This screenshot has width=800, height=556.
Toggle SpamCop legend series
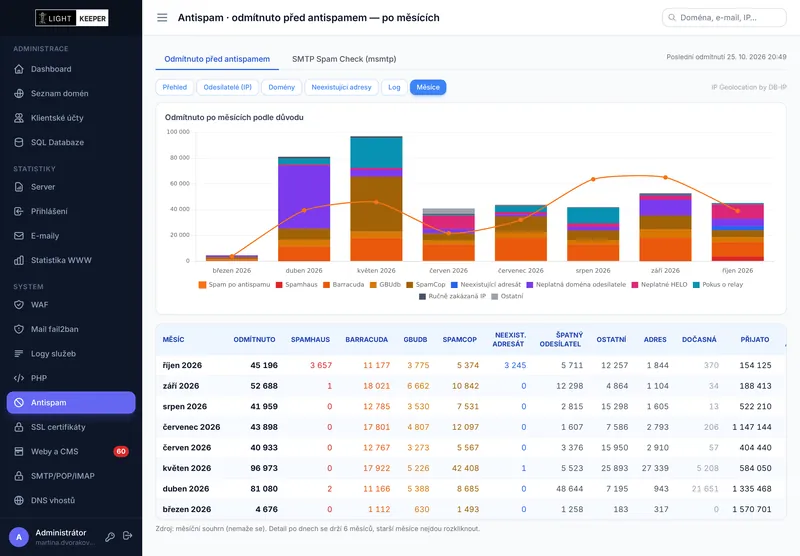426,285
